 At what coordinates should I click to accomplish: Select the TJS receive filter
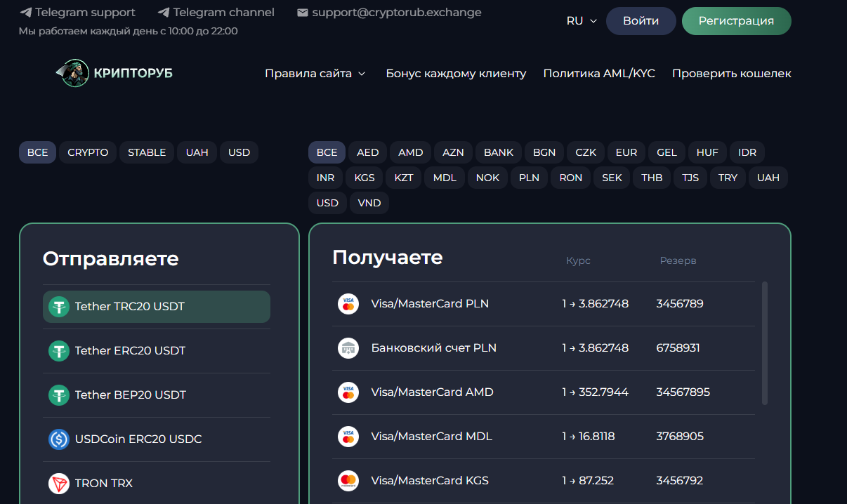690,178
